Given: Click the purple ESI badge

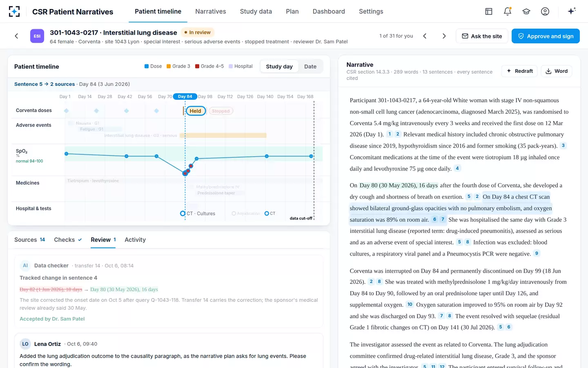Looking at the screenshot, I should tap(37, 36).
